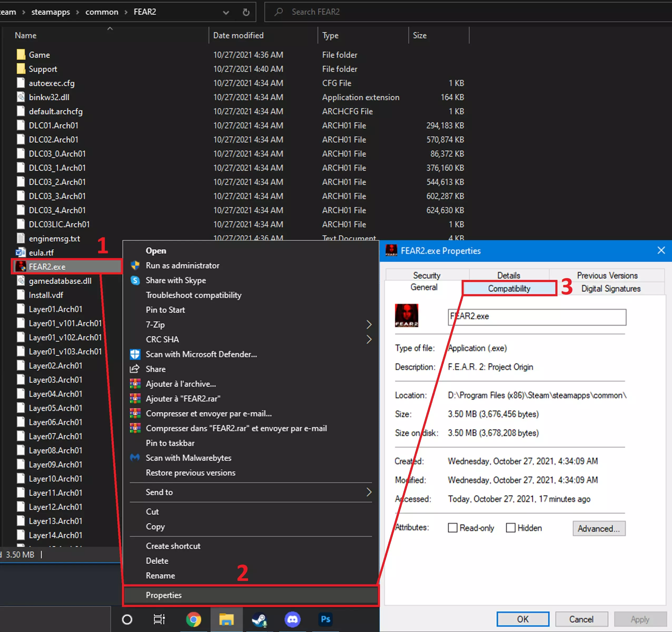Image resolution: width=672 pixels, height=632 pixels.
Task: Click the FEAR2.exe file icon in list
Action: tap(21, 267)
